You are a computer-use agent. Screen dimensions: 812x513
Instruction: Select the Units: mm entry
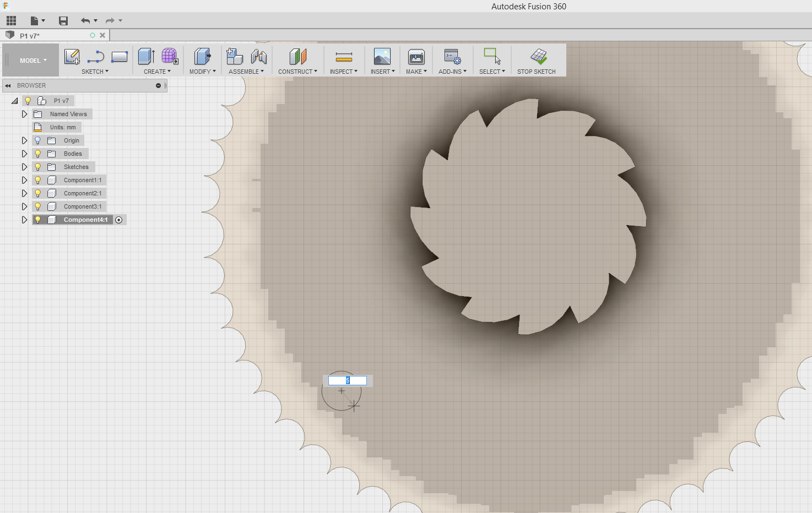pyautogui.click(x=57, y=127)
